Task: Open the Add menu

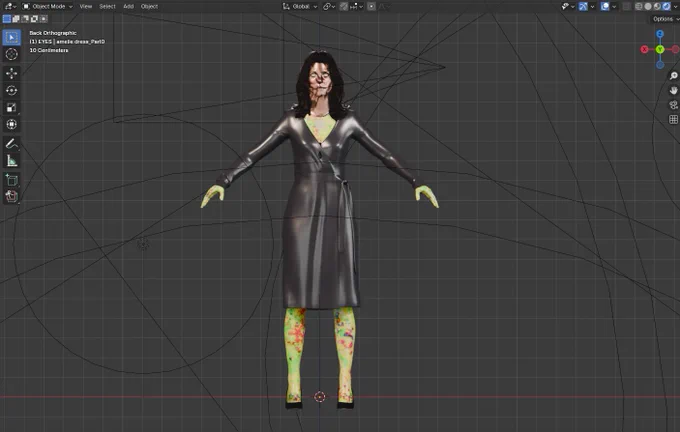Action: [x=128, y=6]
